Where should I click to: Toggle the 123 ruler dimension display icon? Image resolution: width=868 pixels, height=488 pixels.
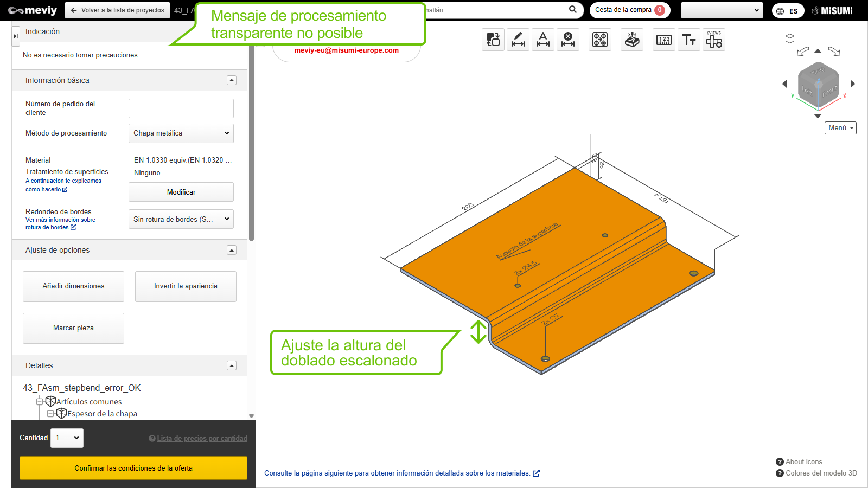point(664,40)
